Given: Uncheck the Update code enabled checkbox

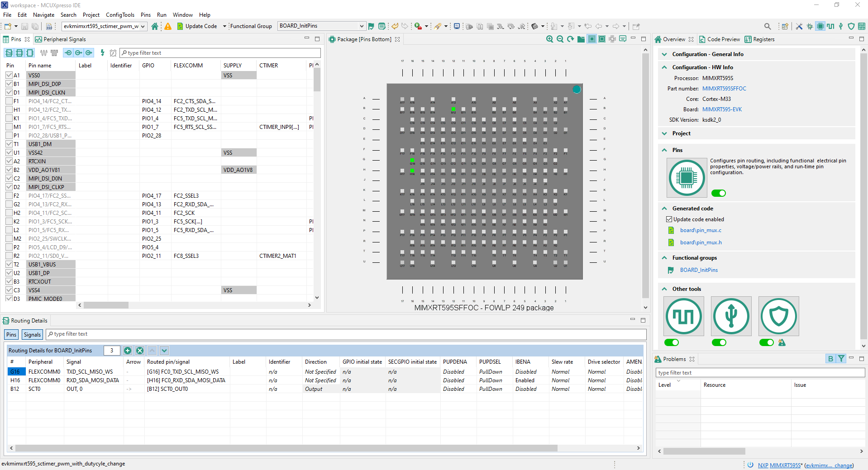Looking at the screenshot, I should tap(669, 219).
